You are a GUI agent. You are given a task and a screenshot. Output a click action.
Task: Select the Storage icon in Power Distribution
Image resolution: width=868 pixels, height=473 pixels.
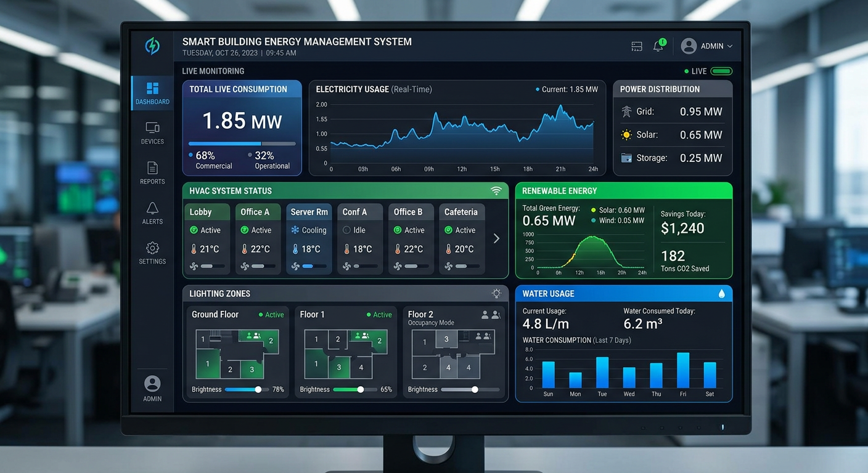pyautogui.click(x=626, y=158)
